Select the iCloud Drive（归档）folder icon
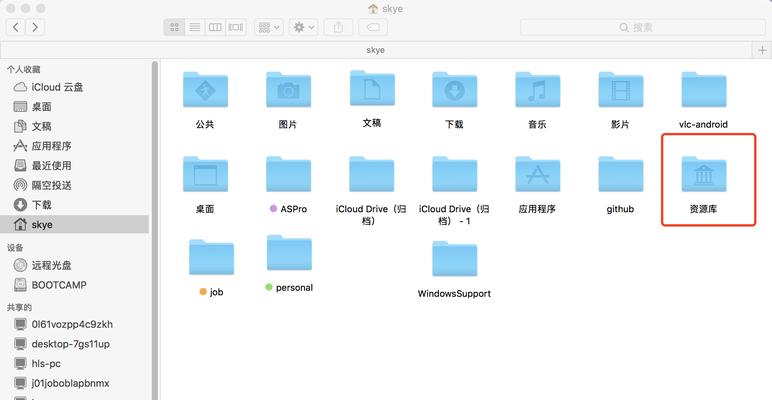772x400 pixels. coord(372,174)
